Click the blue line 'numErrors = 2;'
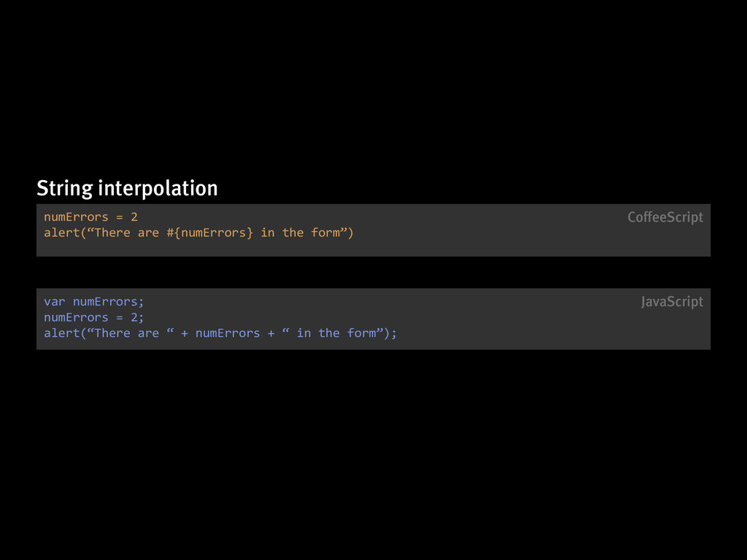The image size is (747, 560). point(94,318)
